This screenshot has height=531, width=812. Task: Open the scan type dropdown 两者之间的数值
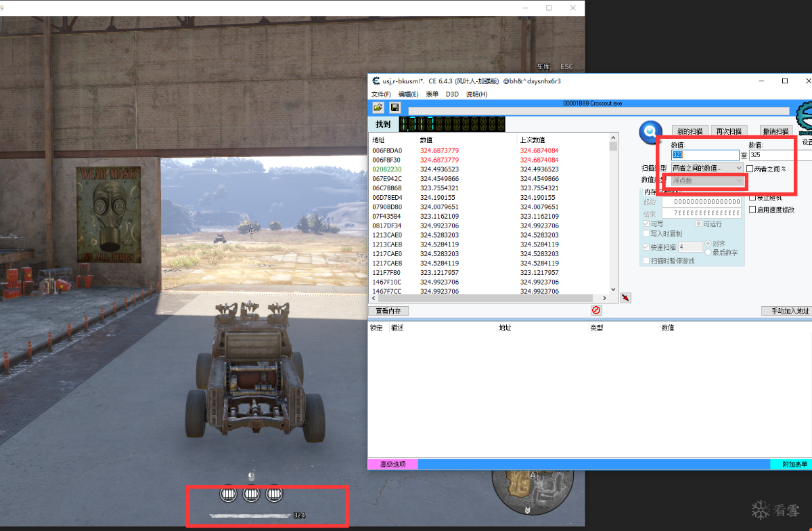click(x=707, y=167)
